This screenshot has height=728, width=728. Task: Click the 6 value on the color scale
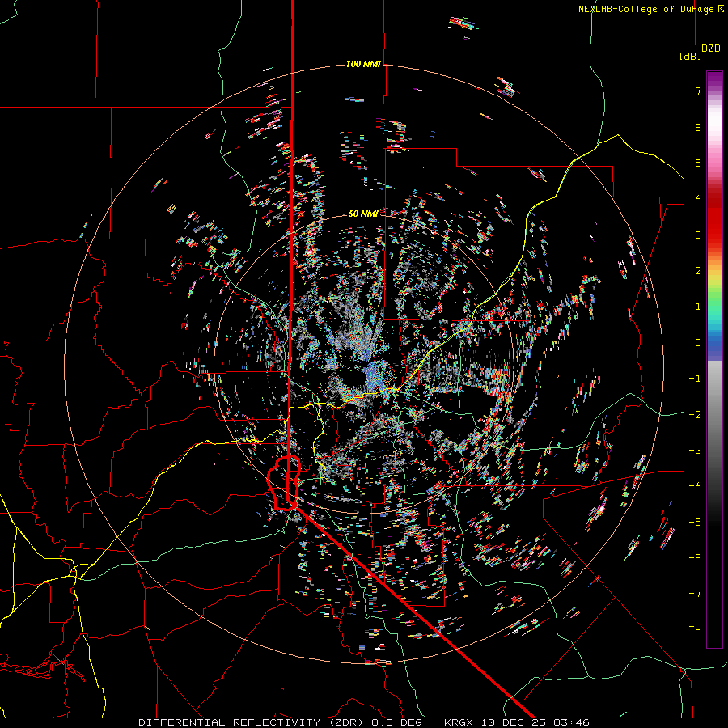pyautogui.click(x=698, y=127)
